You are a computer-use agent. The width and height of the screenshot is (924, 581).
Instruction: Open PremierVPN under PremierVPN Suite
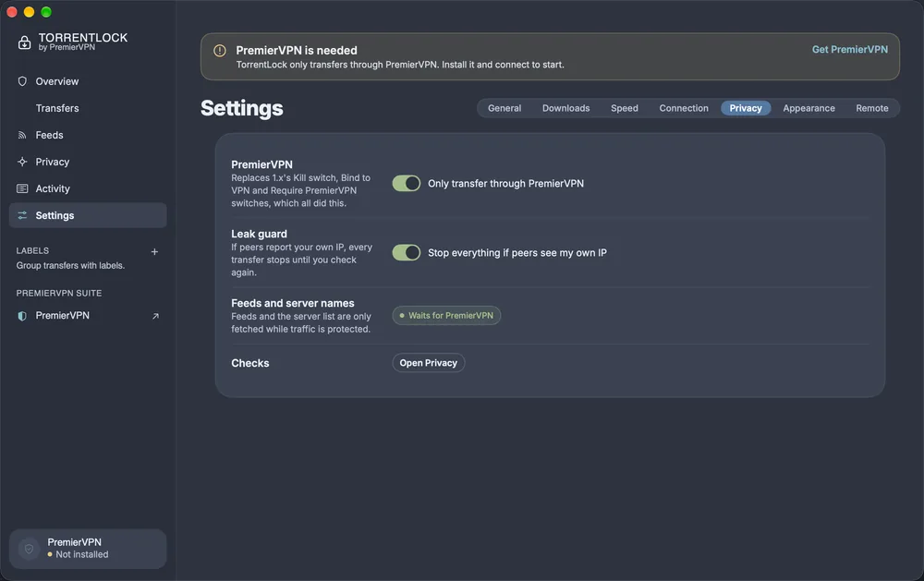coord(88,316)
